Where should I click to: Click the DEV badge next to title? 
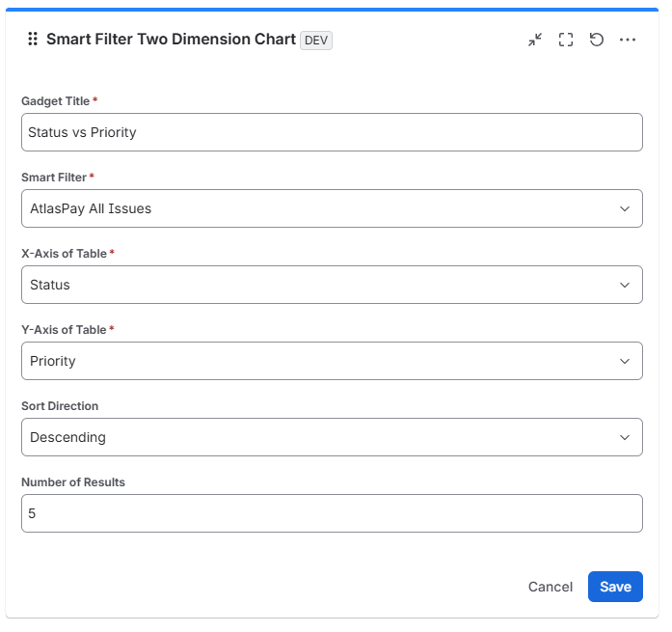(316, 41)
